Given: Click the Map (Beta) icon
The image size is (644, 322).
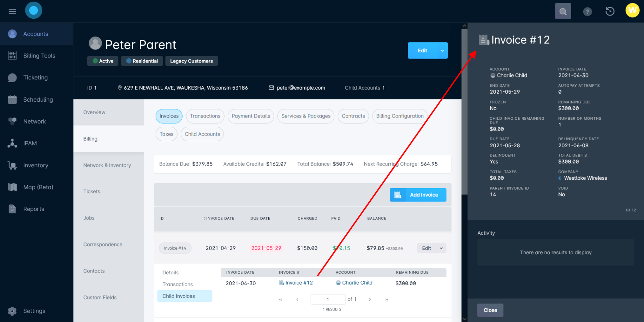Looking at the screenshot, I should (x=12, y=187).
